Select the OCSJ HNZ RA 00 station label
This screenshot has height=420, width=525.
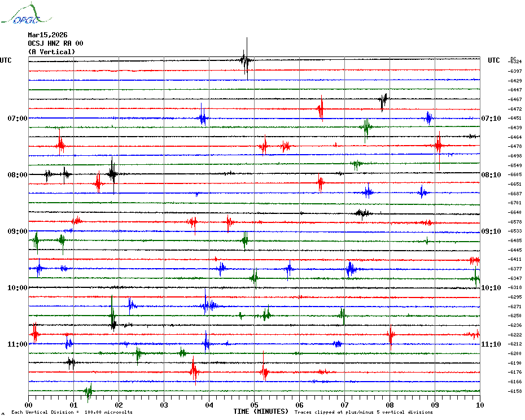(55, 43)
